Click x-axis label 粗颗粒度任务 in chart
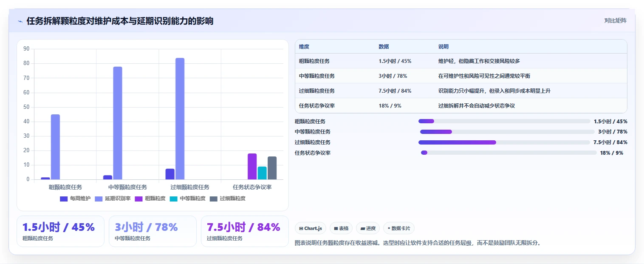644x264 pixels. point(65,187)
